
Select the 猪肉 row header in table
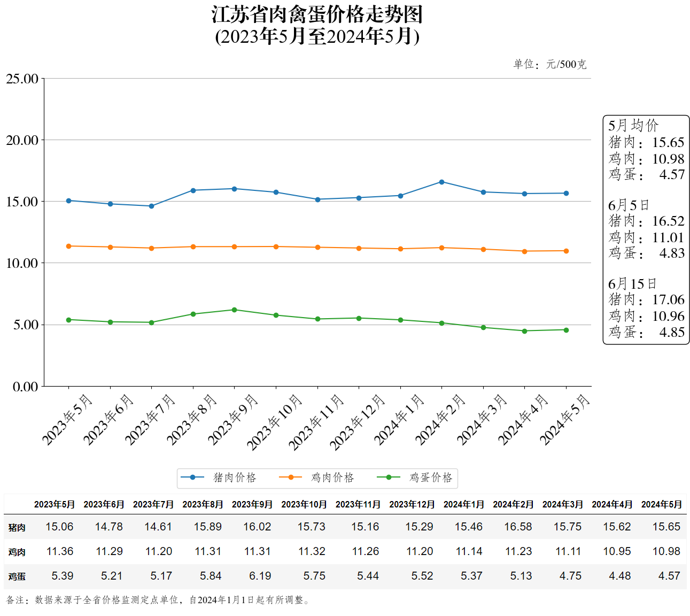pyautogui.click(x=17, y=527)
